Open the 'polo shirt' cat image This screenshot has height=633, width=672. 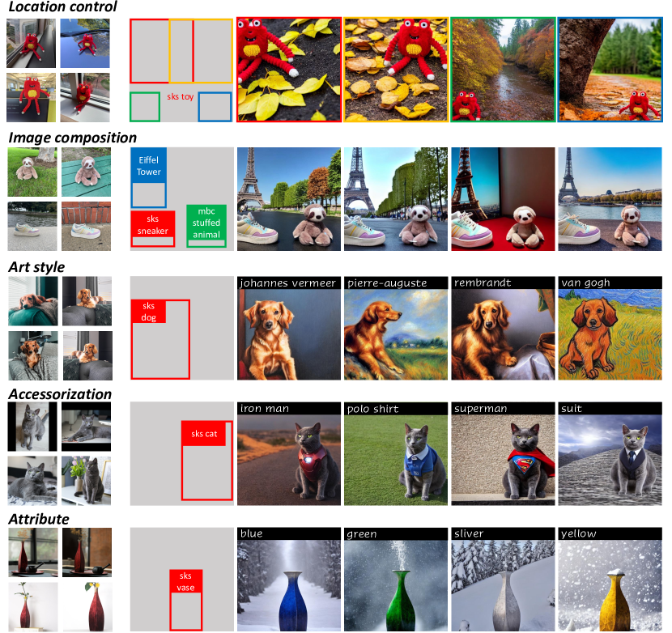tap(396, 454)
